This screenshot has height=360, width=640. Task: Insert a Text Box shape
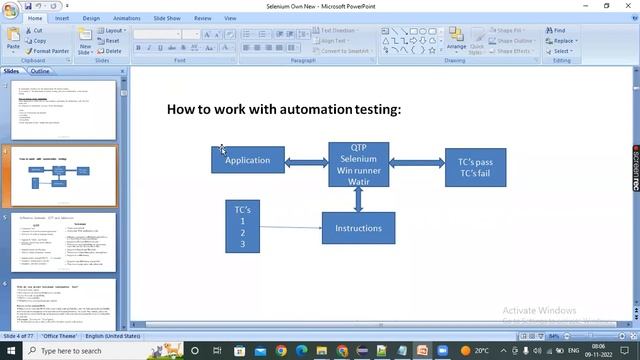pos(385,31)
